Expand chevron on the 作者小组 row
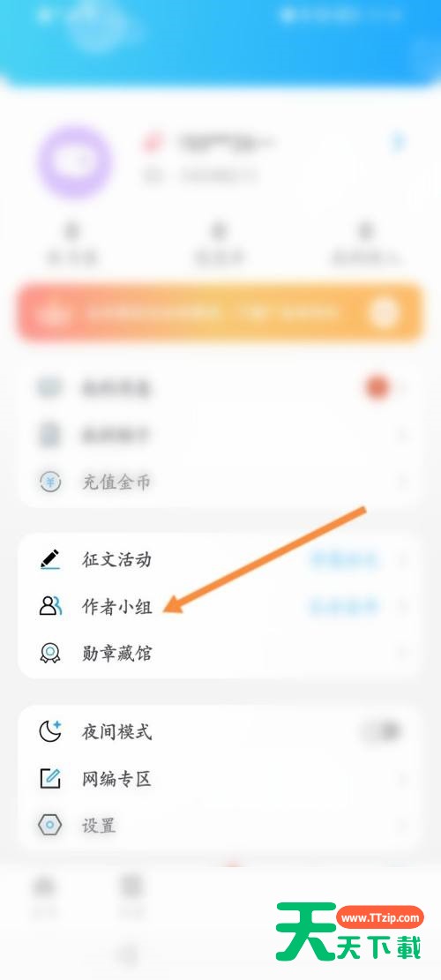The width and height of the screenshot is (441, 980). coord(403,606)
